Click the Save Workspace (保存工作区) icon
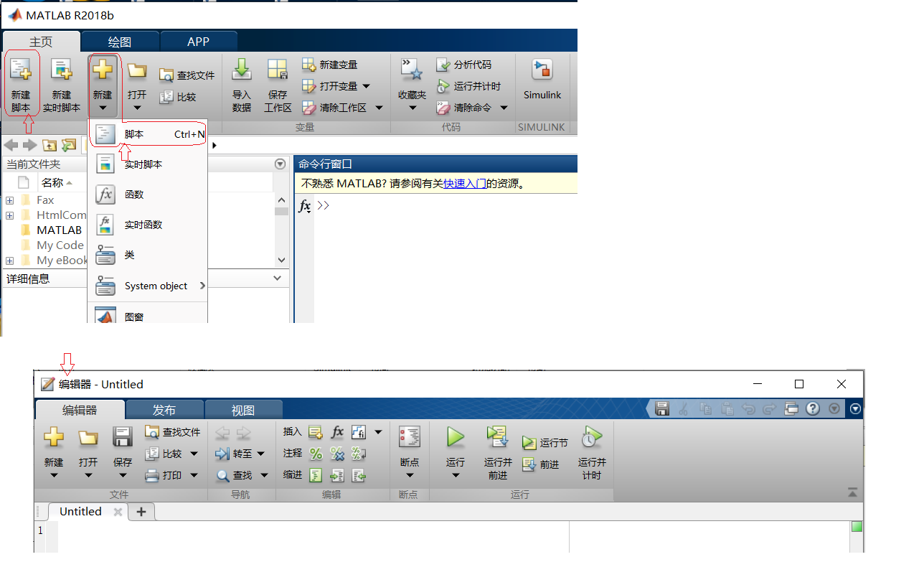The image size is (924, 562). click(278, 70)
